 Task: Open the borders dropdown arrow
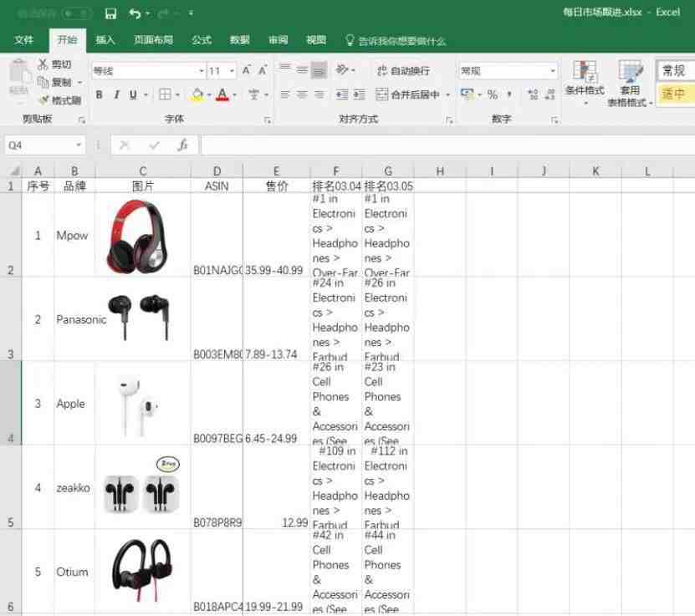(x=178, y=94)
